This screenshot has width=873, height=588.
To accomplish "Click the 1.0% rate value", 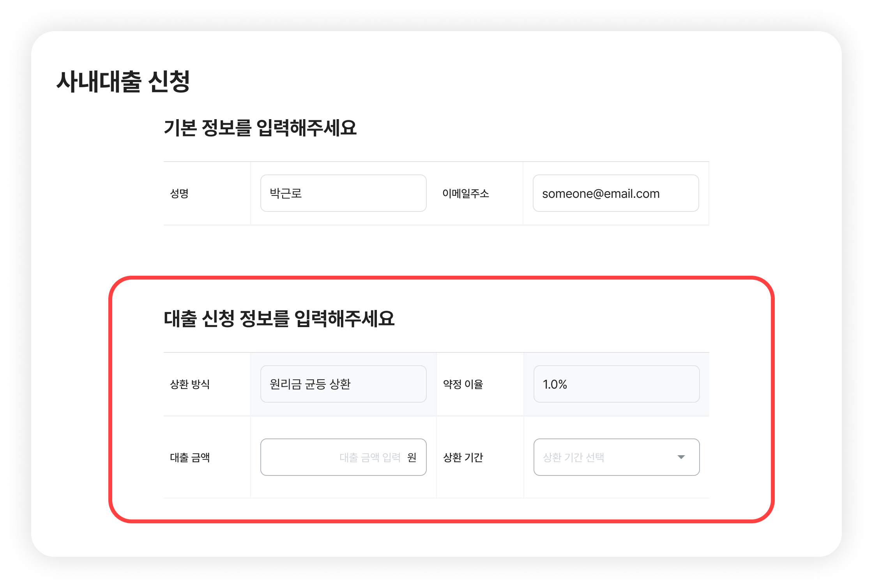I will [555, 384].
